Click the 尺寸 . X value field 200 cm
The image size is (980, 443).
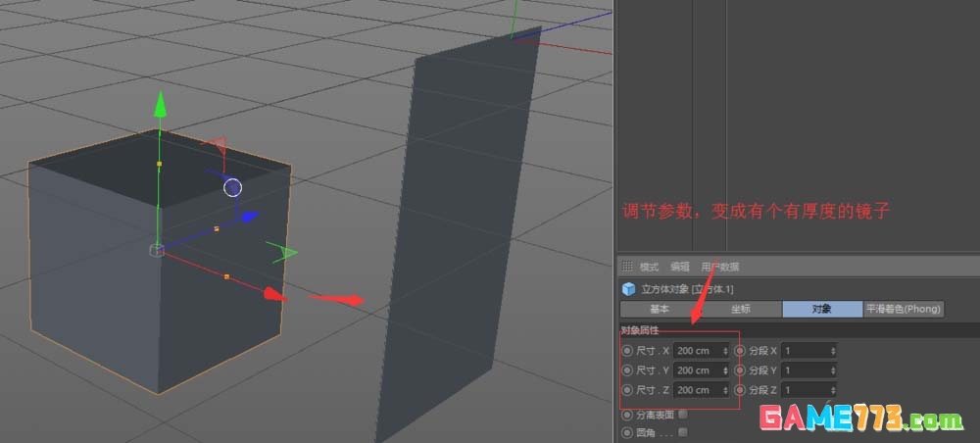pos(702,351)
